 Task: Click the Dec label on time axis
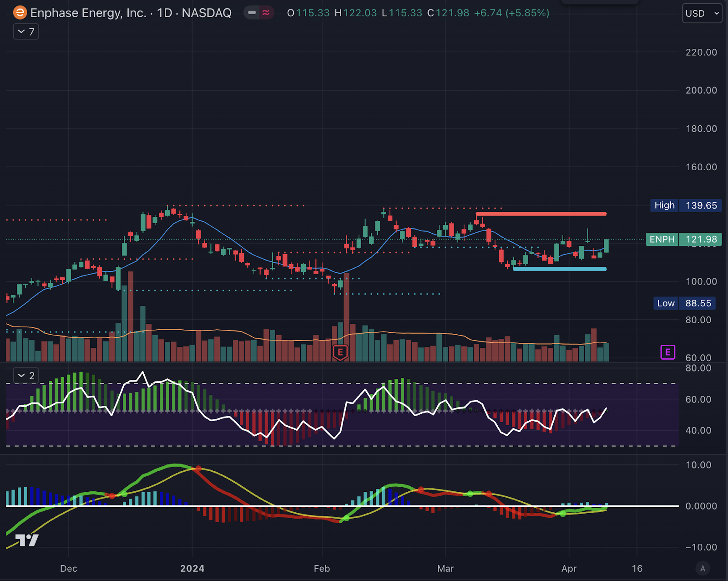click(x=69, y=568)
